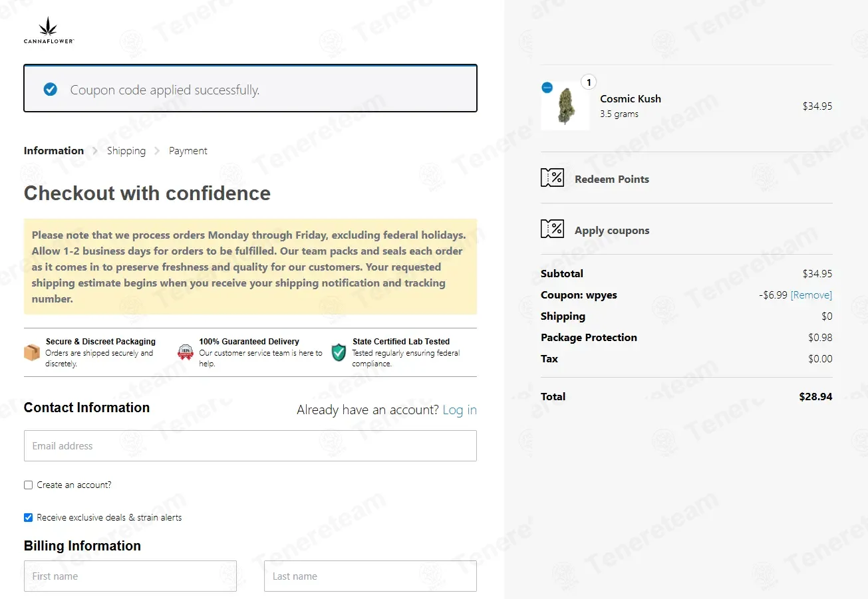The width and height of the screenshot is (868, 599).
Task: Click the Secure & Discreet Packaging box icon
Action: tap(32, 352)
